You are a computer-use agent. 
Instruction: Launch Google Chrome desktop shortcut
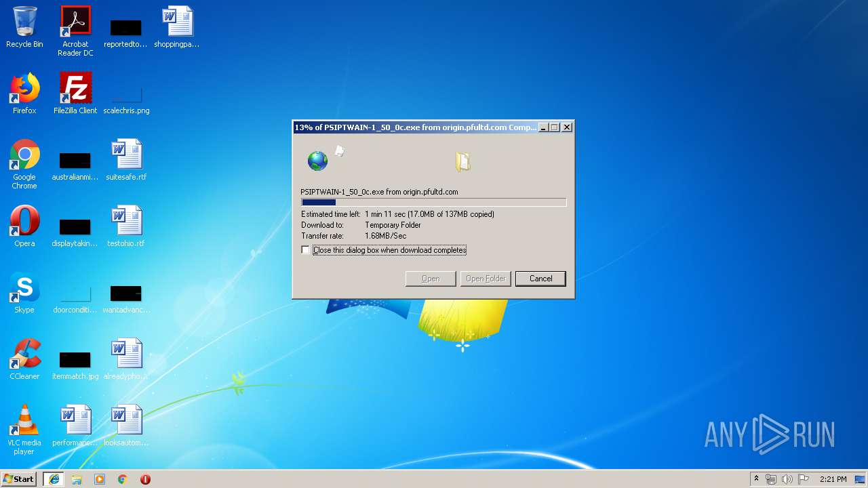pos(24,164)
